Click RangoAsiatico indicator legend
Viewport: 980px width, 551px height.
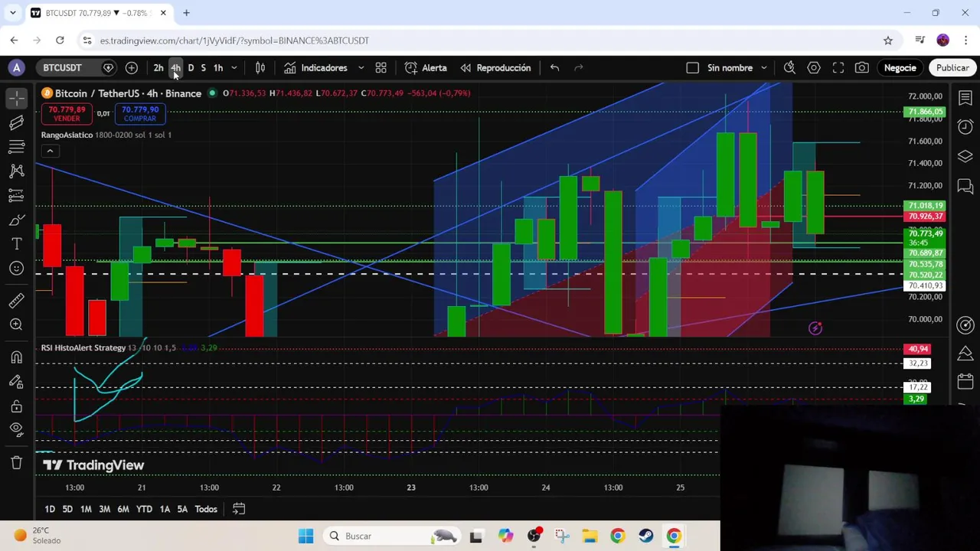(67, 135)
